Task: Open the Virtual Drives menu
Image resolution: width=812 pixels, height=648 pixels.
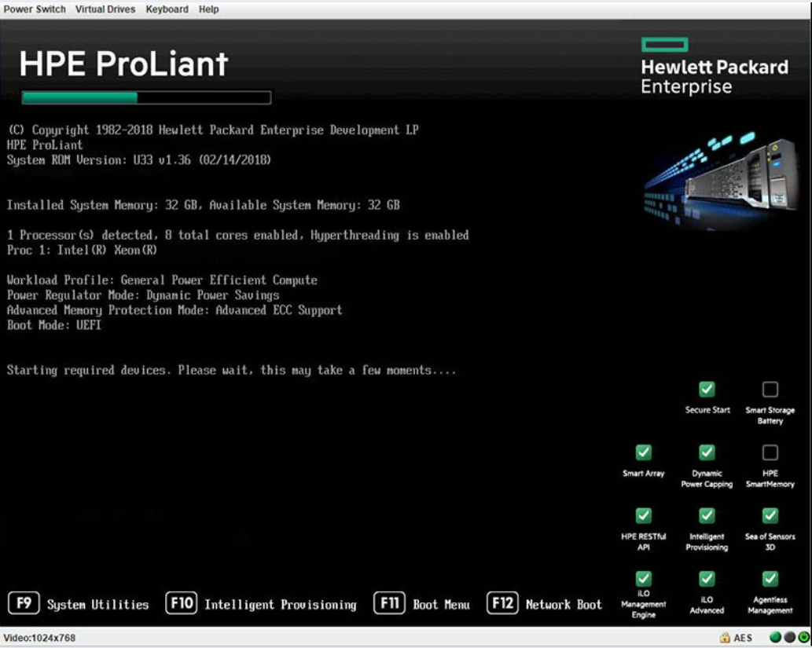Action: [105, 9]
